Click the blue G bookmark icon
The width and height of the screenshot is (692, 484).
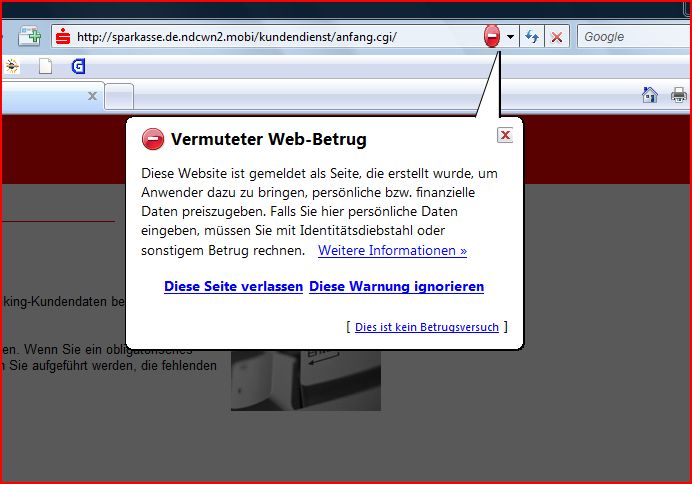coord(78,66)
